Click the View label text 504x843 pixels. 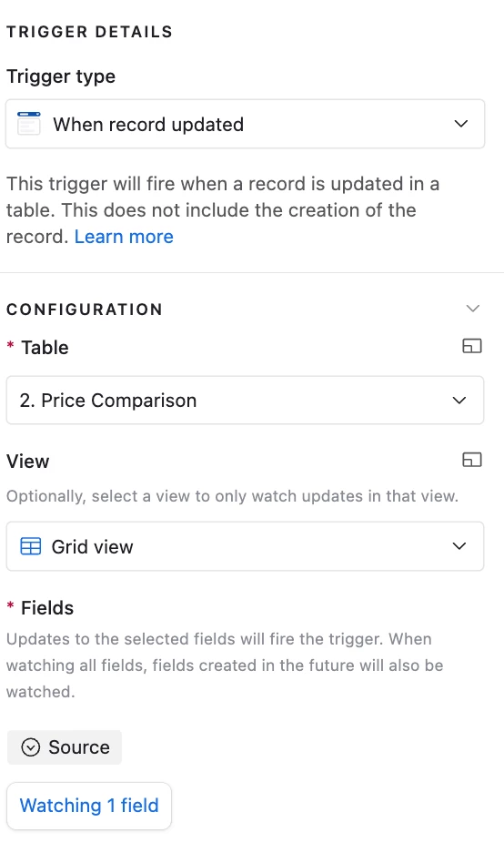[28, 462]
